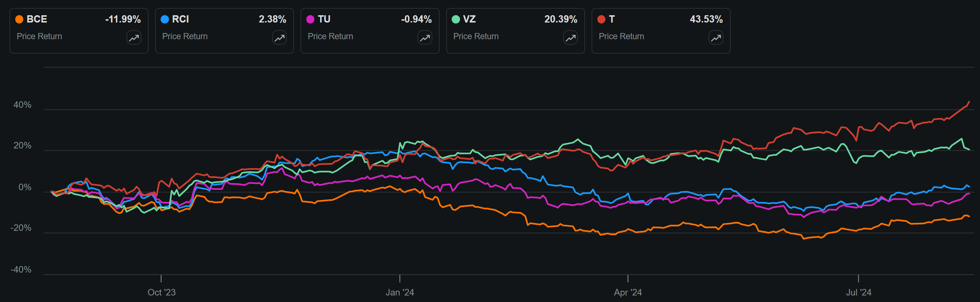This screenshot has width=980, height=302.
Task: Click Price Return under VZ
Action: [x=476, y=36]
